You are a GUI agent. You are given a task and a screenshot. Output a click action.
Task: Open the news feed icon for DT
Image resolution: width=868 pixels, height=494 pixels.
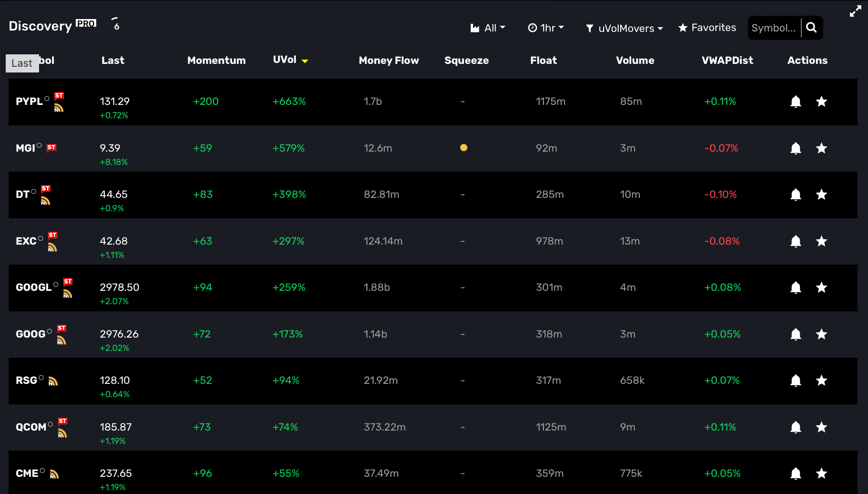(45, 201)
